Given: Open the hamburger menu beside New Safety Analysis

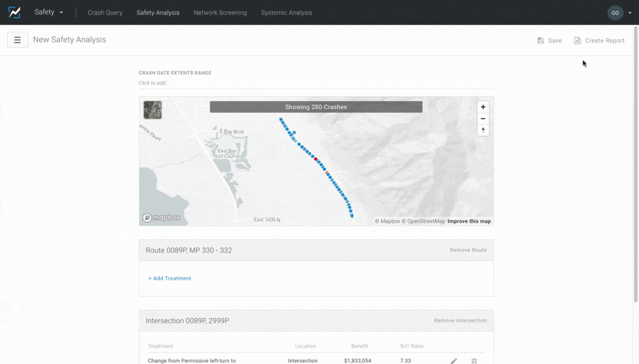Looking at the screenshot, I should pos(17,40).
